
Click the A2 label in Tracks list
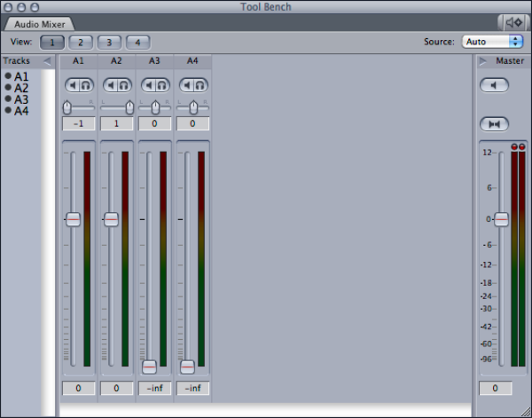point(21,88)
